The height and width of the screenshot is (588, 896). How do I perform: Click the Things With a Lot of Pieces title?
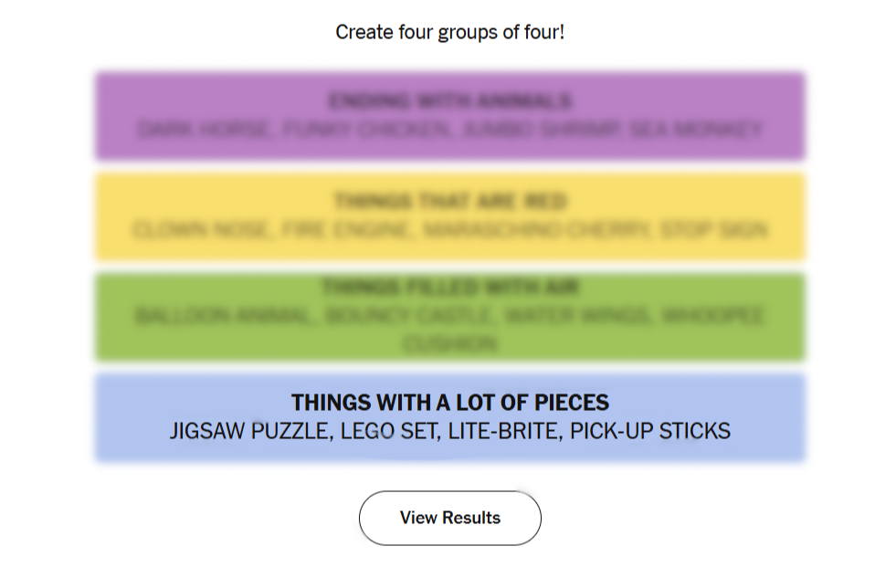point(449,403)
